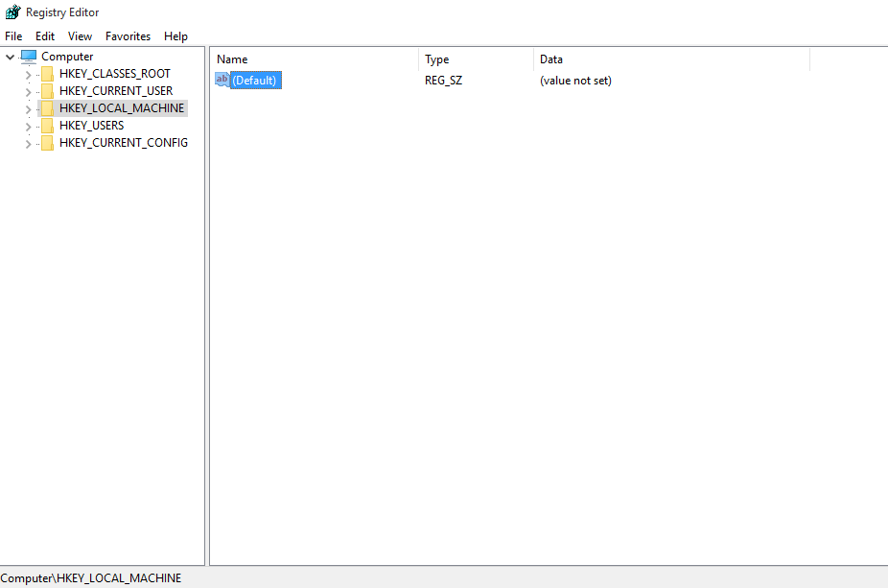Select the HKEY_LOCAL_MACHINE folder icon

click(47, 107)
